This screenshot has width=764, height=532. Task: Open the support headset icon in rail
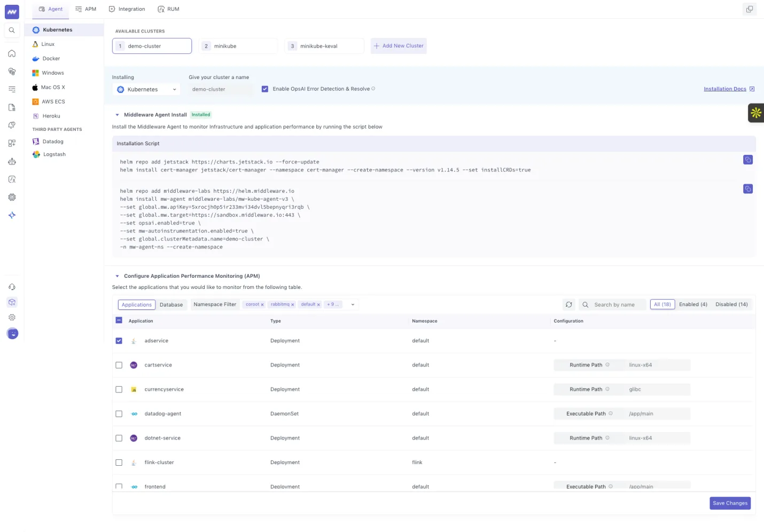pyautogui.click(x=12, y=287)
